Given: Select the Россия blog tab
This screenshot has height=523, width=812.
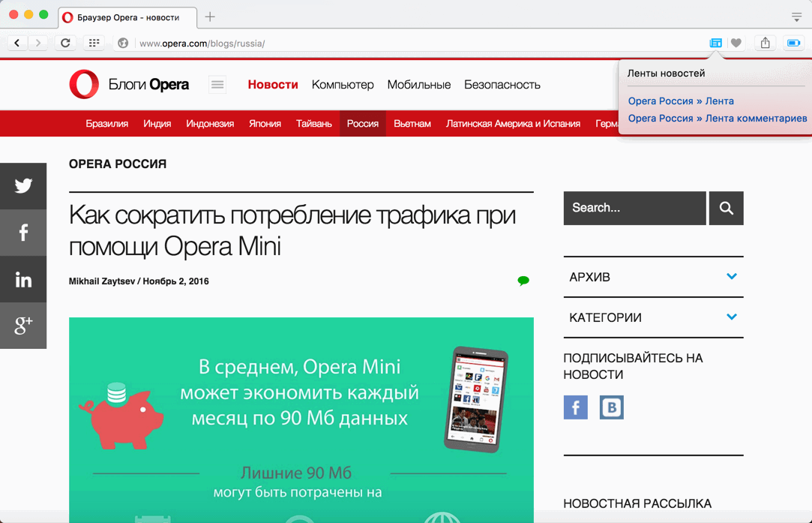Looking at the screenshot, I should 362,123.
